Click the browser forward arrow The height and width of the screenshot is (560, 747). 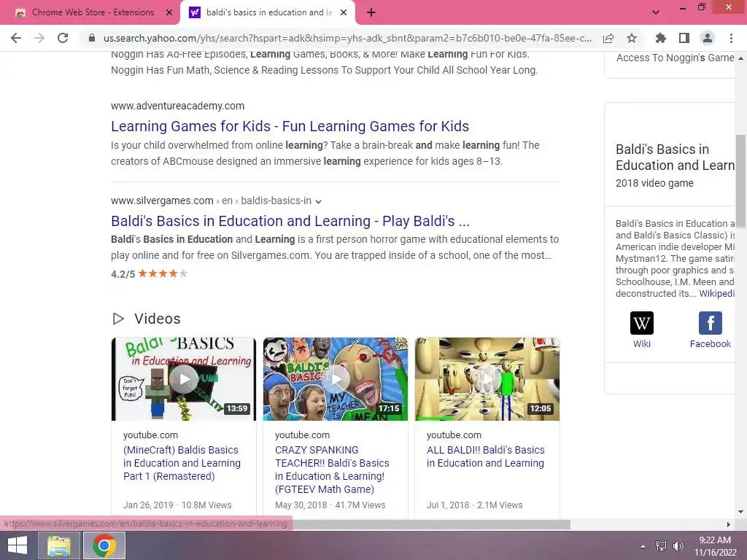[39, 38]
